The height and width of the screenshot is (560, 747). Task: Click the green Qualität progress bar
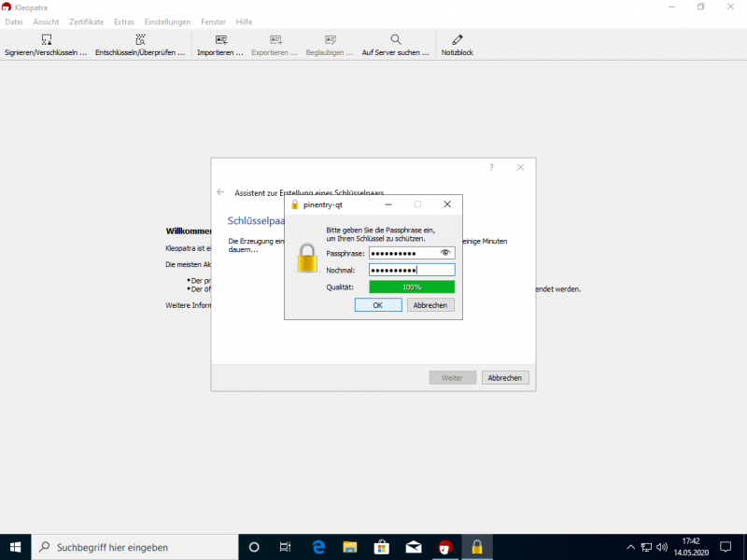coord(411,287)
